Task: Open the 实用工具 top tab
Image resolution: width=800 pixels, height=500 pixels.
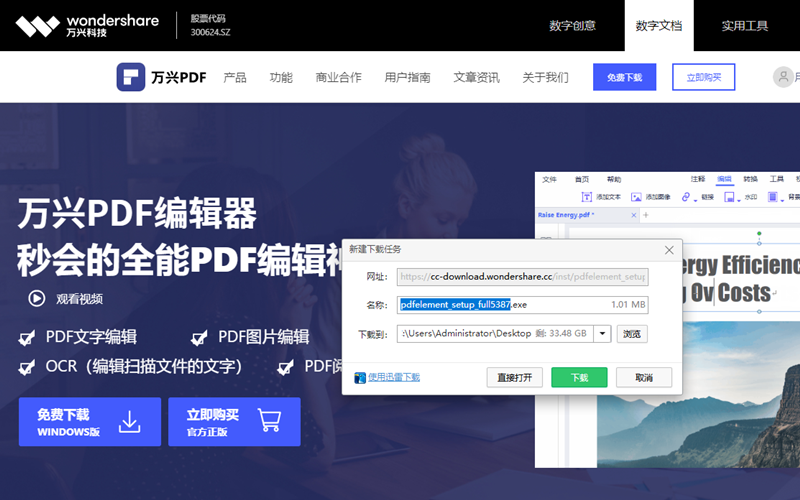Action: [x=745, y=25]
